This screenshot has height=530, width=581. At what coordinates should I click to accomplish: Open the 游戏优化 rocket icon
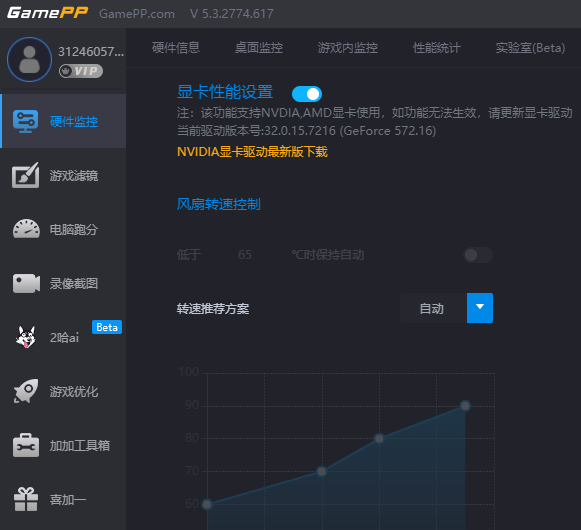(26, 391)
